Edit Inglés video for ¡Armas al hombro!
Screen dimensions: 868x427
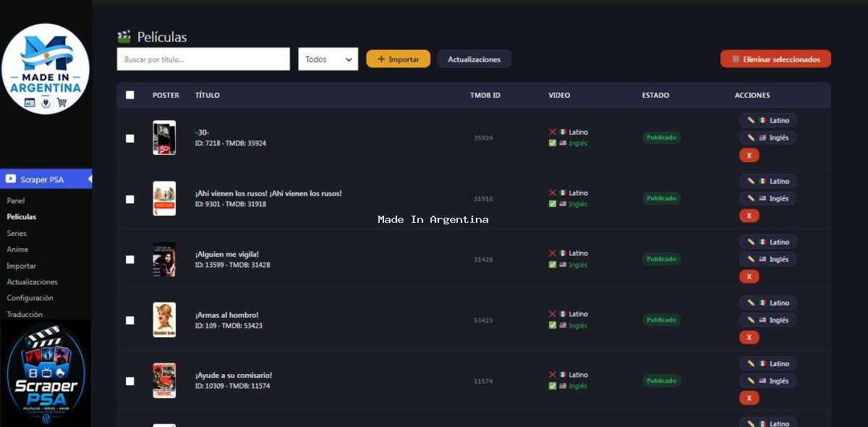click(767, 320)
